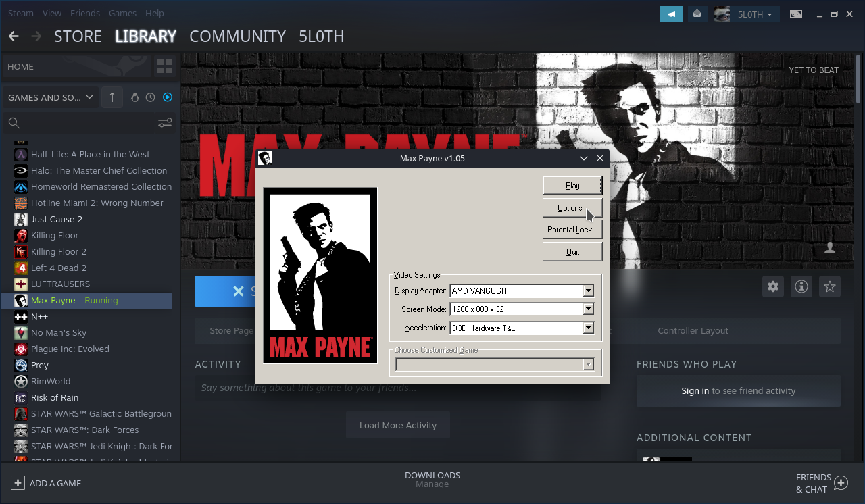Open the Controller Layout tab
The image size is (865, 504).
[x=693, y=331]
